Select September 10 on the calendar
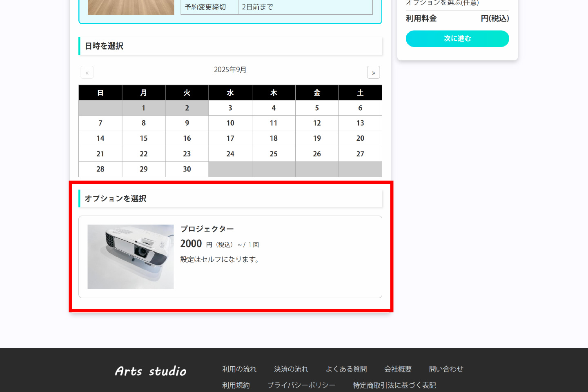 pos(230,123)
